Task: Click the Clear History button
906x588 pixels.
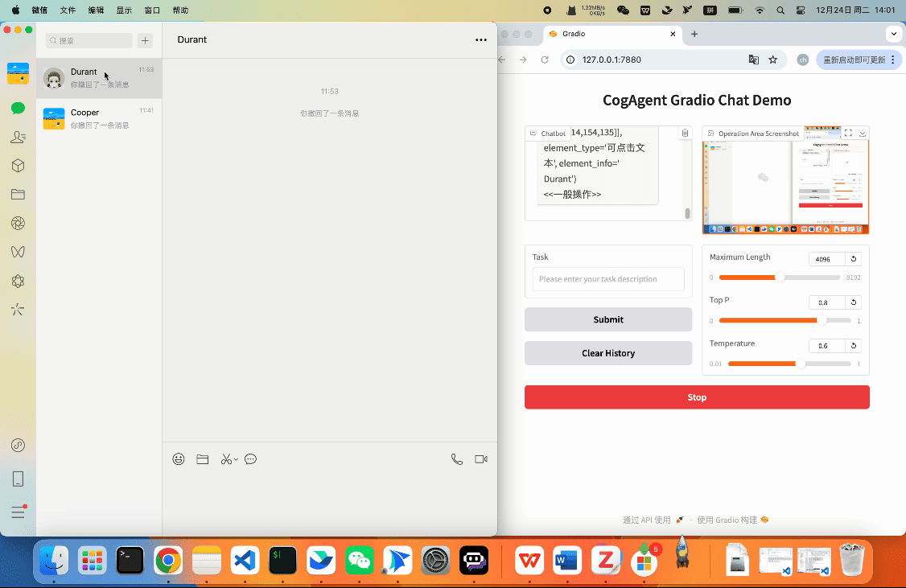Action: [608, 353]
